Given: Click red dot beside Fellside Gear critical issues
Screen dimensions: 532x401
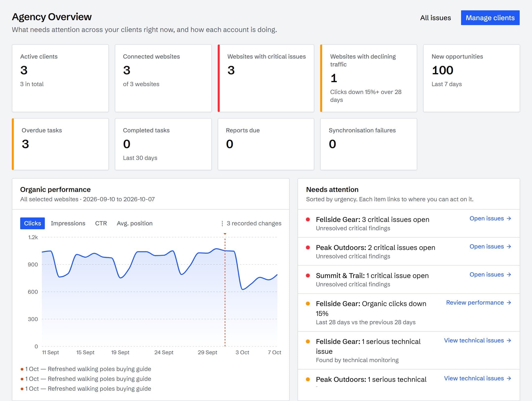Looking at the screenshot, I should 308,219.
